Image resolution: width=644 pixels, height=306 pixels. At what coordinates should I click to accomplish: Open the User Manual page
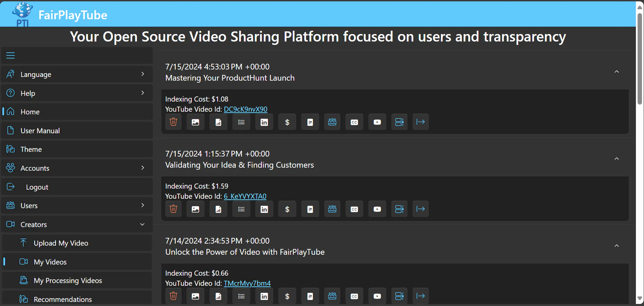point(77,131)
